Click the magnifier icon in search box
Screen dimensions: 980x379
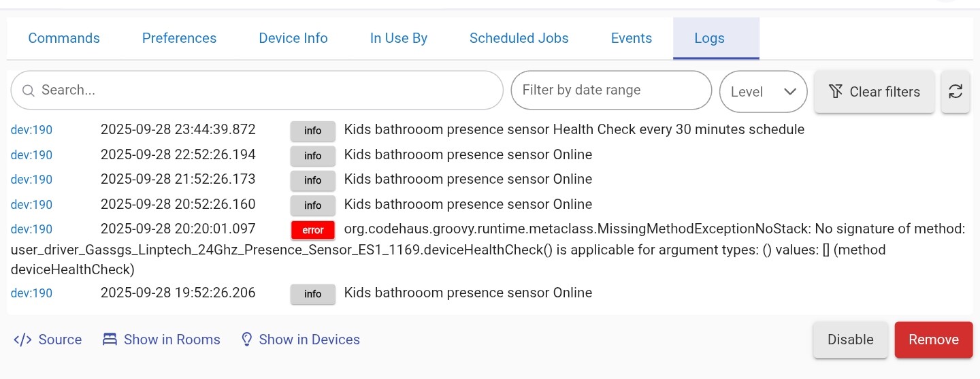(28, 90)
